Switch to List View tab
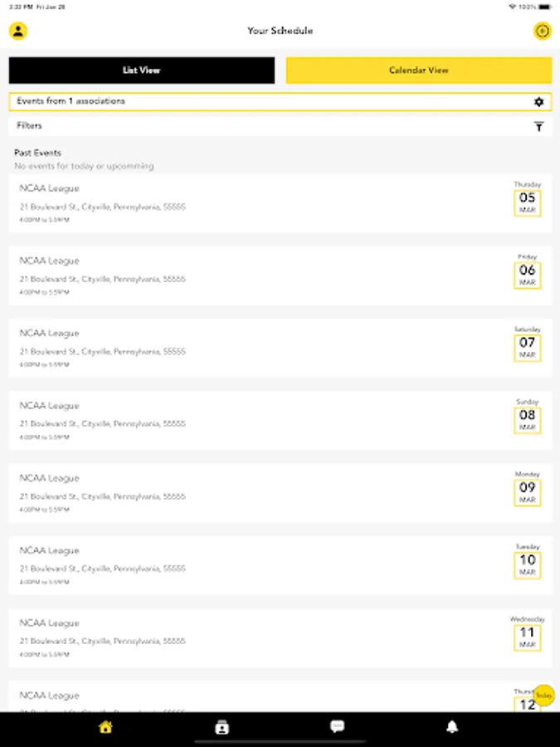This screenshot has height=747, width=560. [x=142, y=71]
